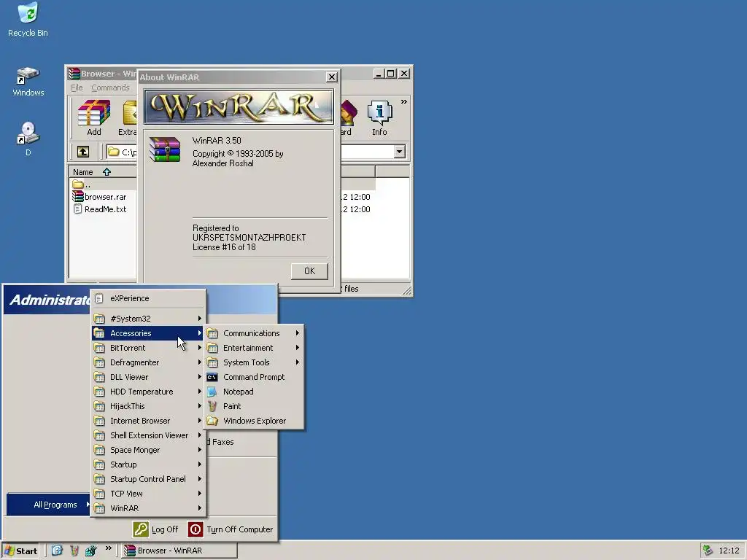Click the Name column header
The height and width of the screenshot is (560, 747).
[x=103, y=172]
